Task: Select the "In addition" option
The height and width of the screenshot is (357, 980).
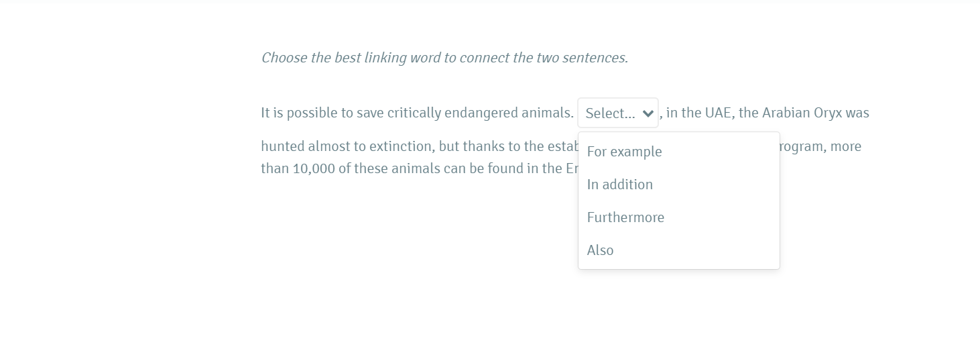Action: click(x=619, y=185)
